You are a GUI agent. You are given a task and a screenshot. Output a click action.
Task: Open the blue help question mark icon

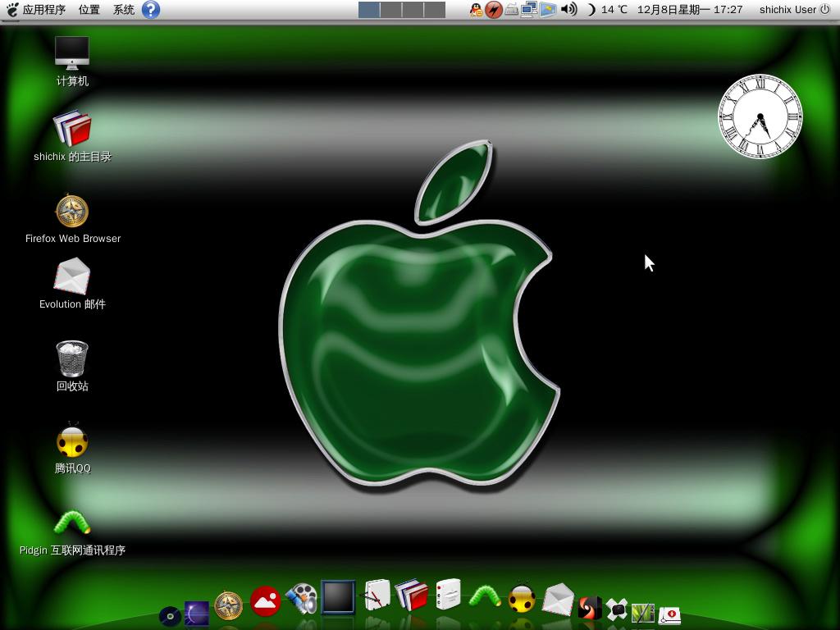151,10
